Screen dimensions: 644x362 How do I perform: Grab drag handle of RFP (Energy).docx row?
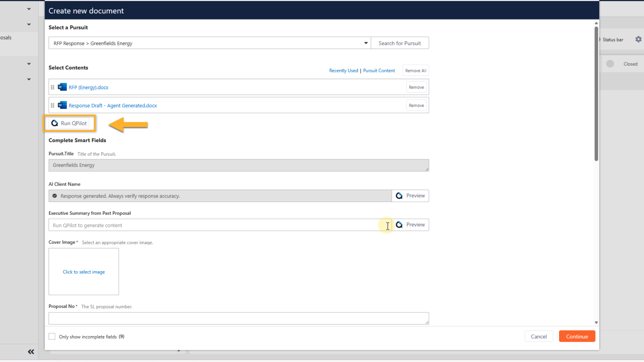[x=53, y=87]
